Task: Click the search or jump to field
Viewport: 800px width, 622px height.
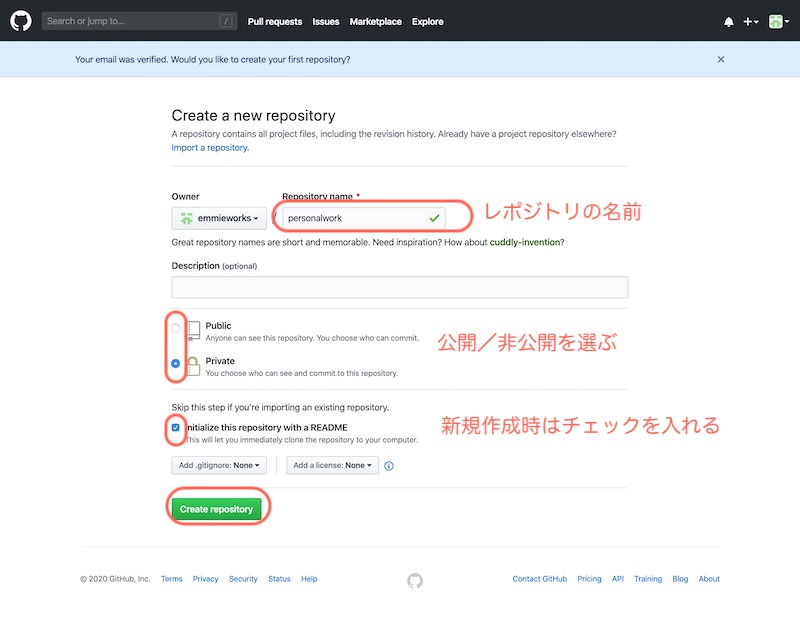Action: [x=139, y=21]
